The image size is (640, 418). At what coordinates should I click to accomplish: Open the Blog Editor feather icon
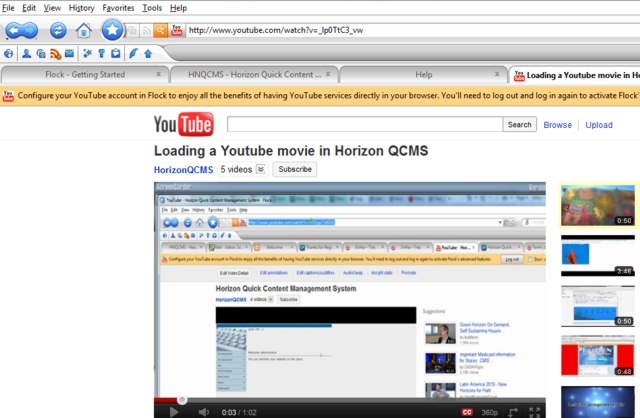click(x=133, y=53)
